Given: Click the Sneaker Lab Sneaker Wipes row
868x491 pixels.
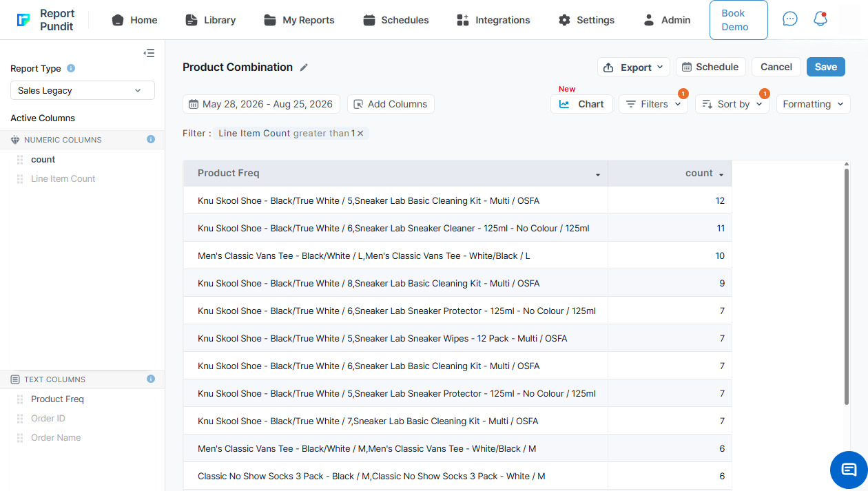Looking at the screenshot, I should pos(457,338).
